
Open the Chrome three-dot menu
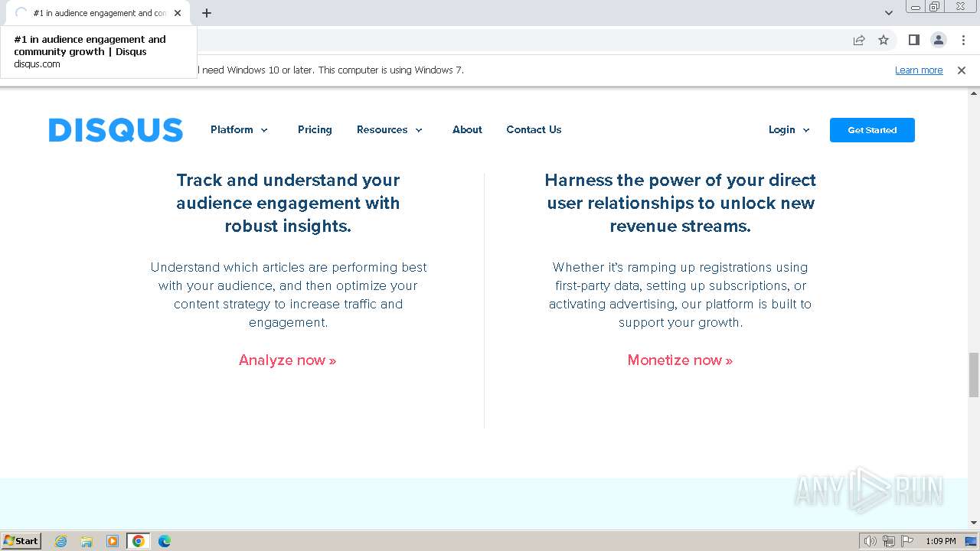[x=963, y=40]
